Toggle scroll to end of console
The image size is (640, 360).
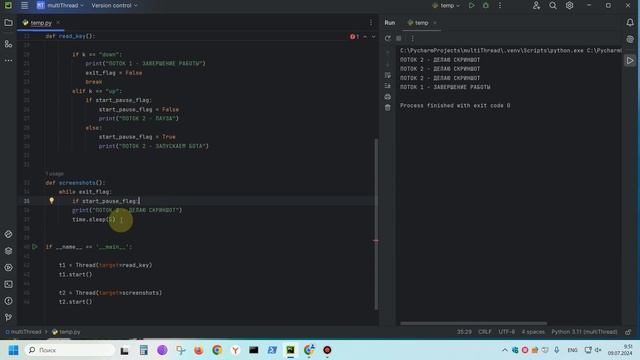pos(388,86)
